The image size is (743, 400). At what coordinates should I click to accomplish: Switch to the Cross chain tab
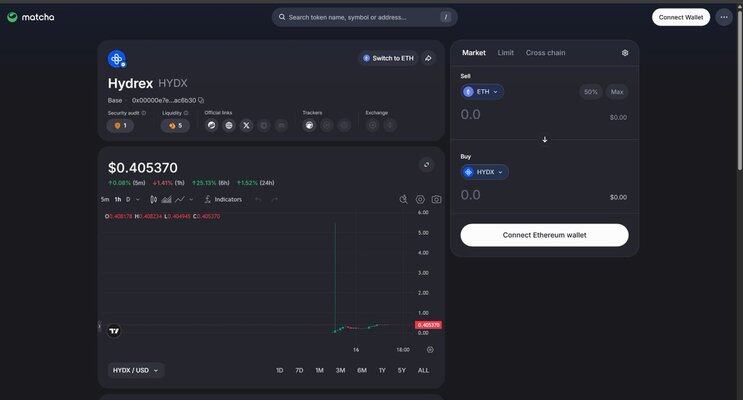pos(545,53)
